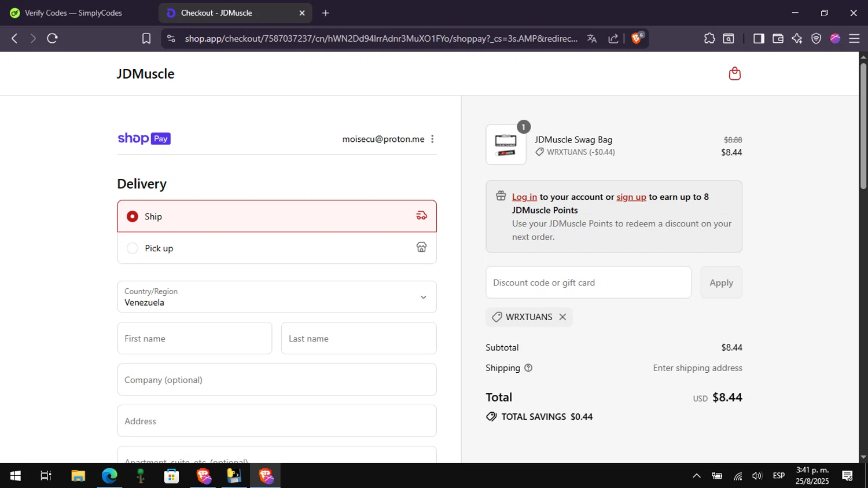Open Task View in the taskbar
Viewport: 868px width, 488px height.
(46, 476)
